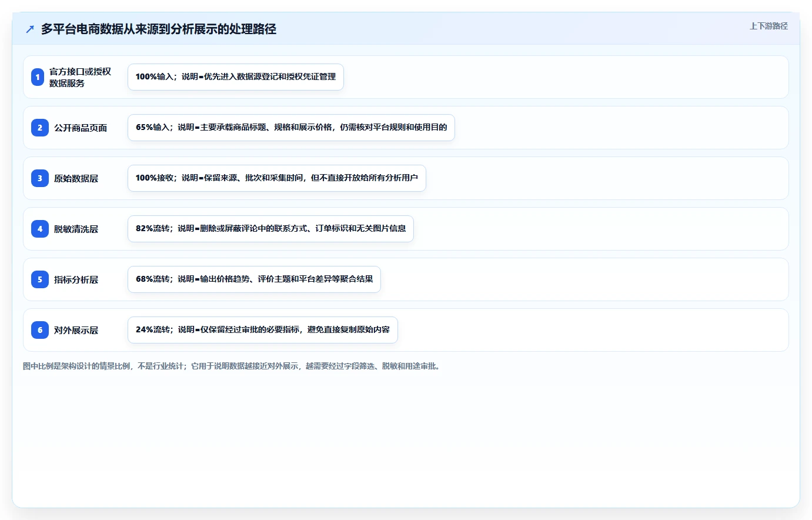812x520 pixels.
Task: Click the title 多平台电商数据从来源到分析展示的处理路径
Action: (159, 29)
